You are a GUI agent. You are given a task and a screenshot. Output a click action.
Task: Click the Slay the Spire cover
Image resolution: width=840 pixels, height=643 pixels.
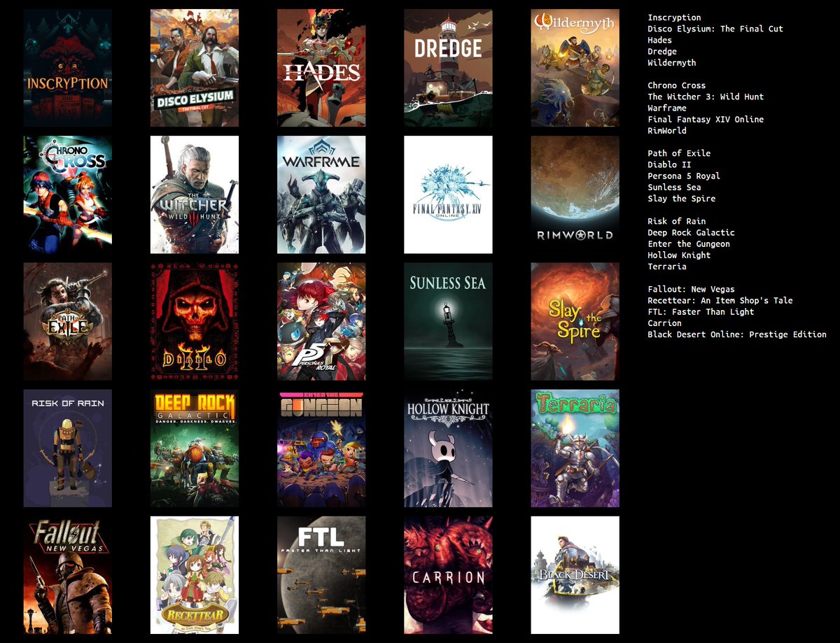[575, 321]
